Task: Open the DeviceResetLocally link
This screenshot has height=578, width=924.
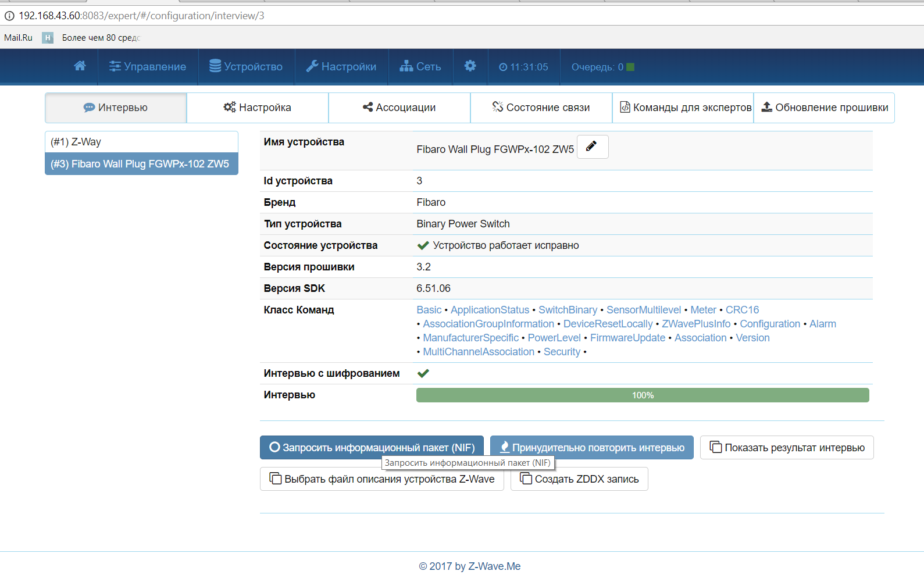Action: 608,324
